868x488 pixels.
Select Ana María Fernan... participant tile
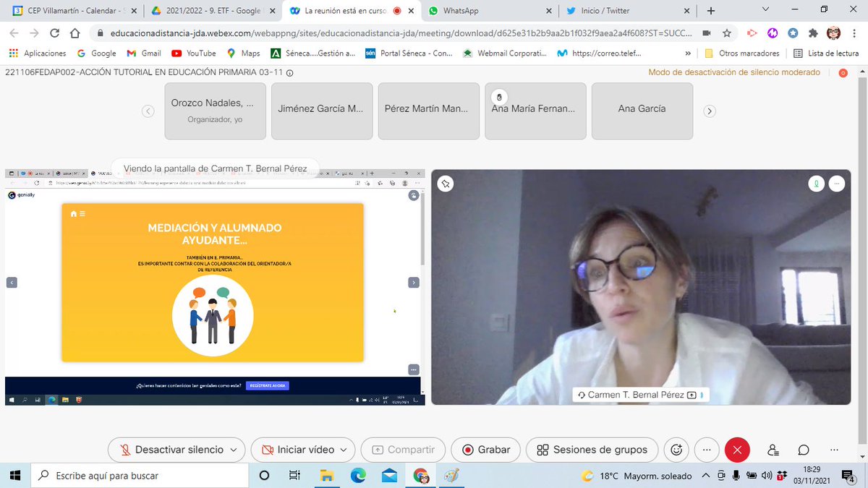[535, 111]
